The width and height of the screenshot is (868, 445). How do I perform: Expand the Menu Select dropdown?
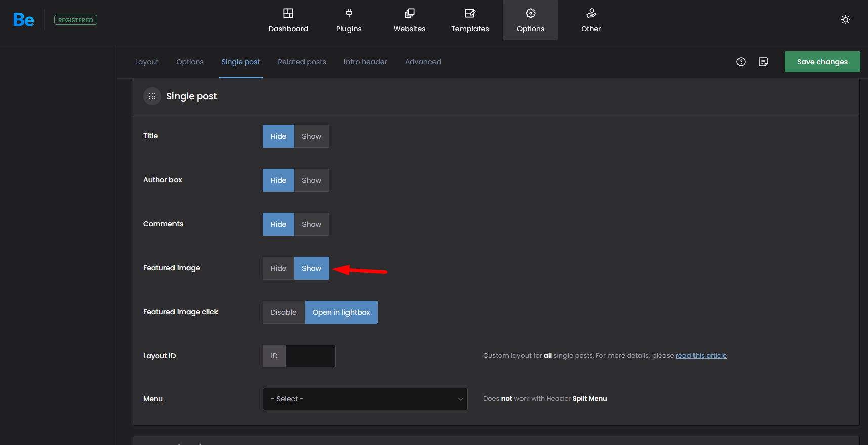coord(365,399)
